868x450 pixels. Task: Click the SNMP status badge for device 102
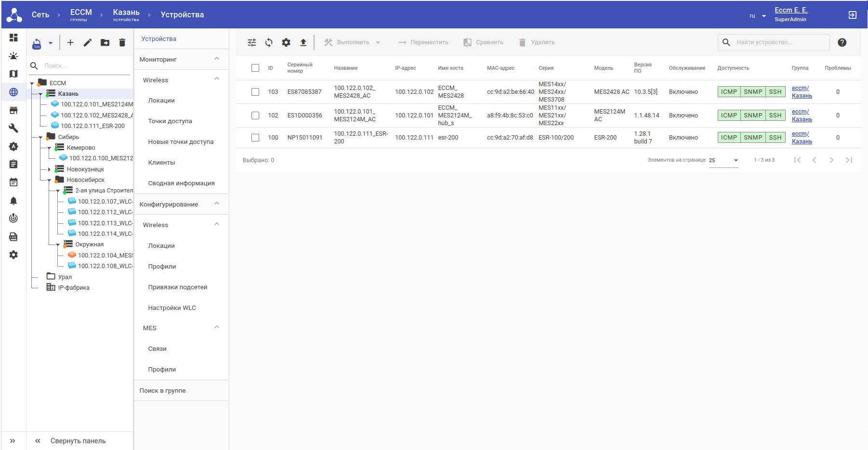(x=753, y=116)
